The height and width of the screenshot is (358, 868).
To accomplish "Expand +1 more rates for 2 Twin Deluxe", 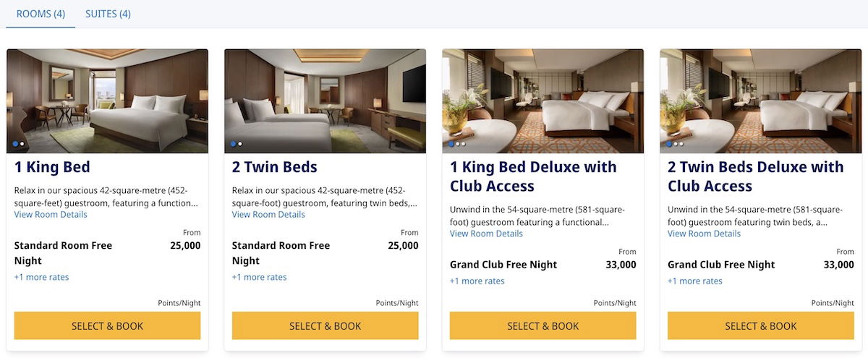I will click(x=695, y=281).
